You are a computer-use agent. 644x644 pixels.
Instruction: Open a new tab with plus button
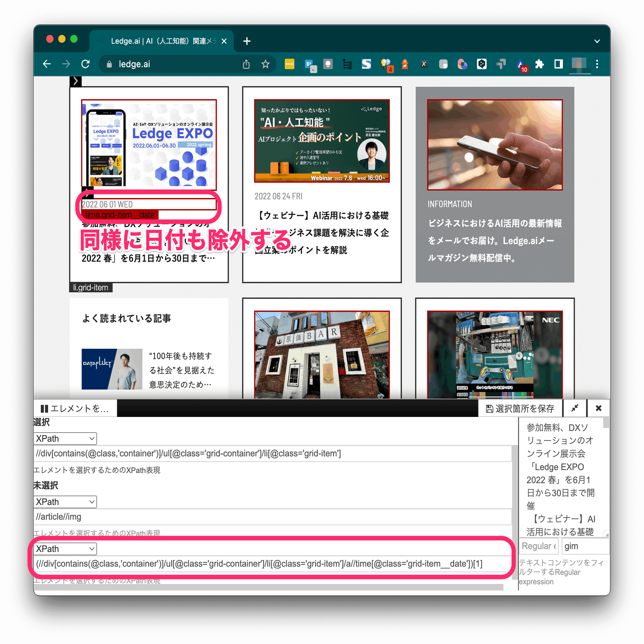point(247,41)
